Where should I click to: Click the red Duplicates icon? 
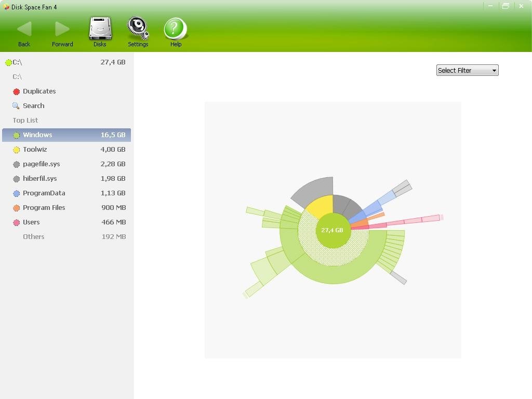pyautogui.click(x=16, y=91)
